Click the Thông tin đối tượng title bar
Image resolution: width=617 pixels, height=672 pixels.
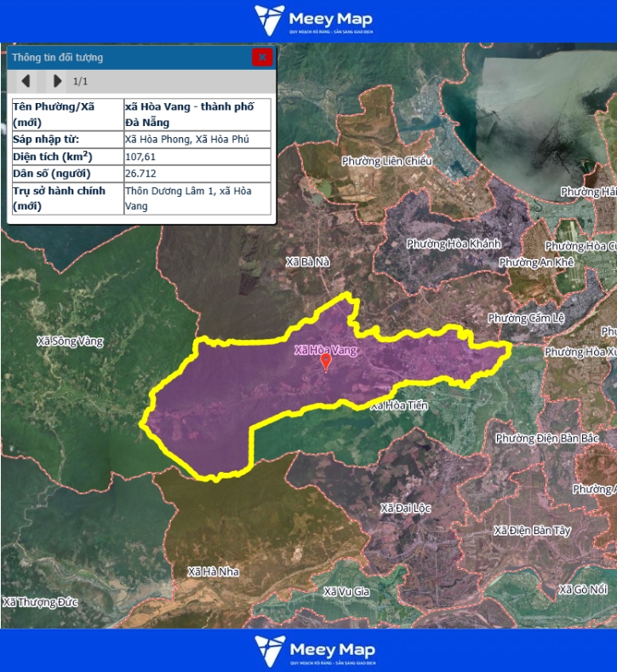click(128, 57)
